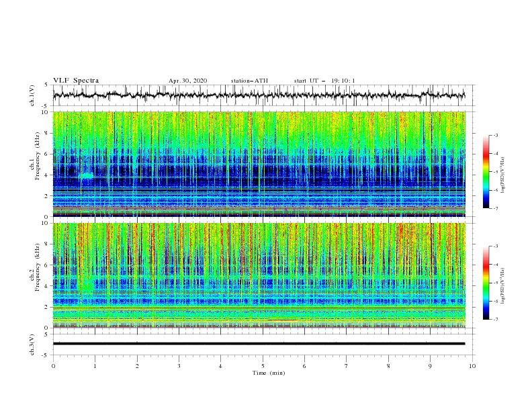
Task: Click the ch.1 spectrogram color scale bar
Action: click(486, 172)
